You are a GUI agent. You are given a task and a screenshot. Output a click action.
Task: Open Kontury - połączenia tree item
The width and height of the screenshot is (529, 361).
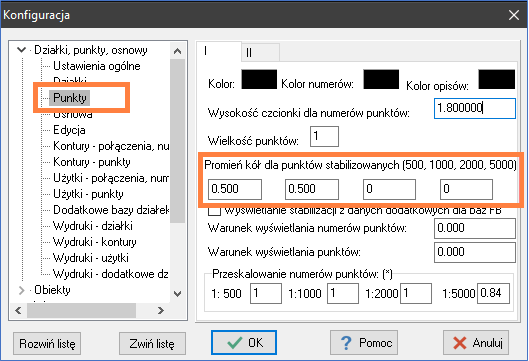point(111,146)
